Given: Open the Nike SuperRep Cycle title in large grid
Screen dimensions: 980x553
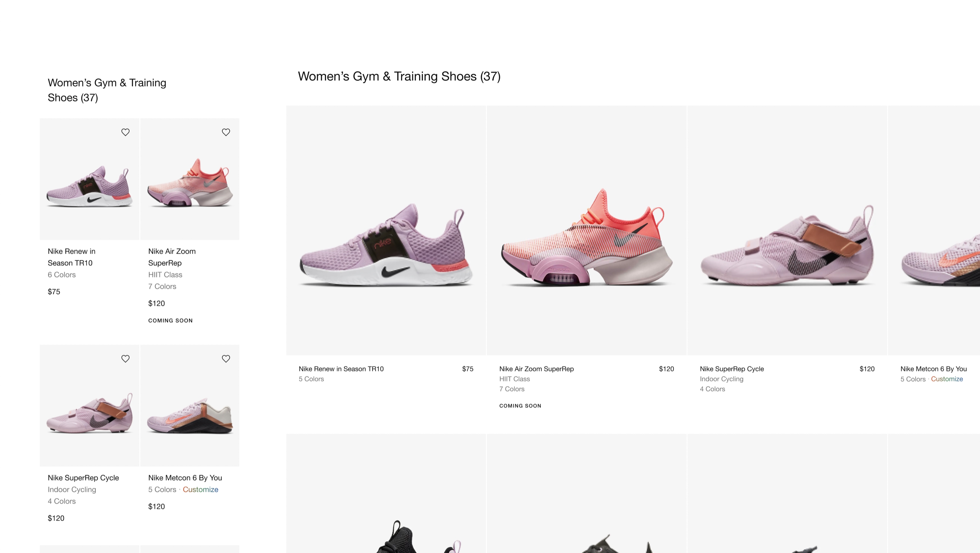Looking at the screenshot, I should tap(732, 369).
